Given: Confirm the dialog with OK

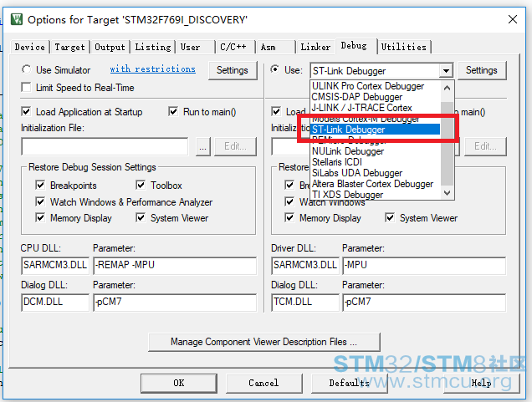Looking at the screenshot, I should 179,383.
